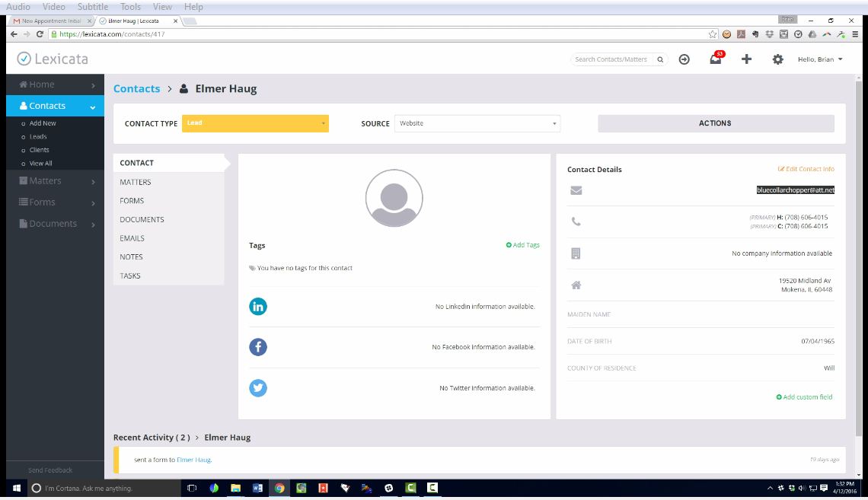Click the Task View taskbar icon
Screen dimensions: 868x500
192,488
